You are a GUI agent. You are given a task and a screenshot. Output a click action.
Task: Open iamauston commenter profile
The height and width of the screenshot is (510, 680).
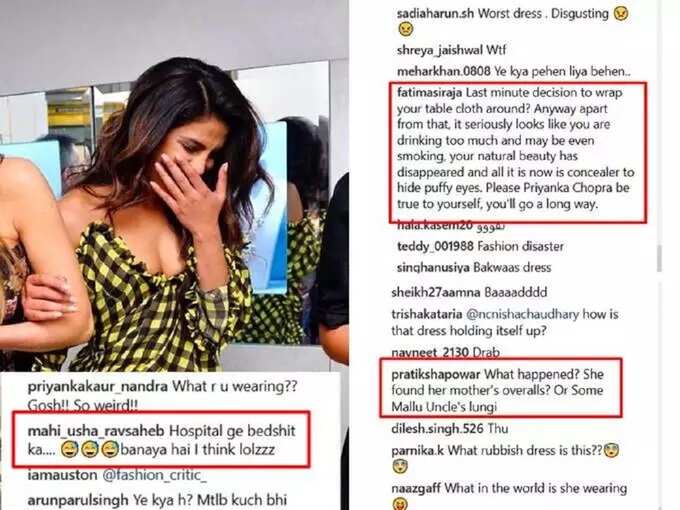click(x=62, y=475)
